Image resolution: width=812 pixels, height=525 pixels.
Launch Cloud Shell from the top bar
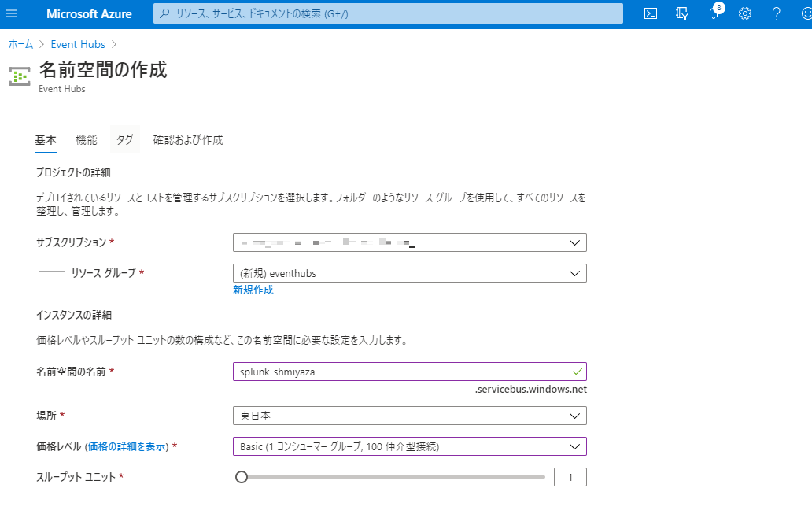[x=651, y=13]
